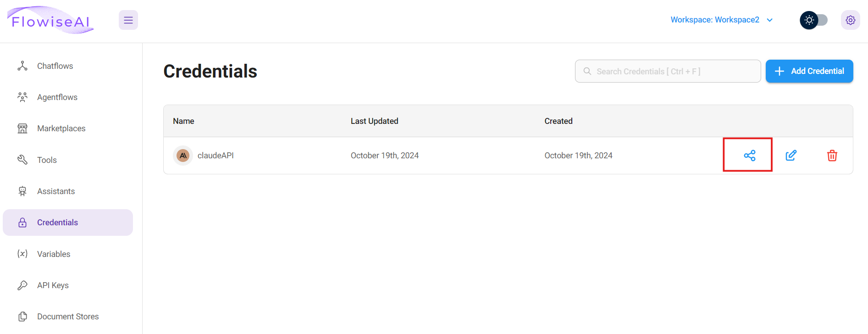Open Marketplaces from the sidebar
Screen dimensions: 868x334
[61, 128]
